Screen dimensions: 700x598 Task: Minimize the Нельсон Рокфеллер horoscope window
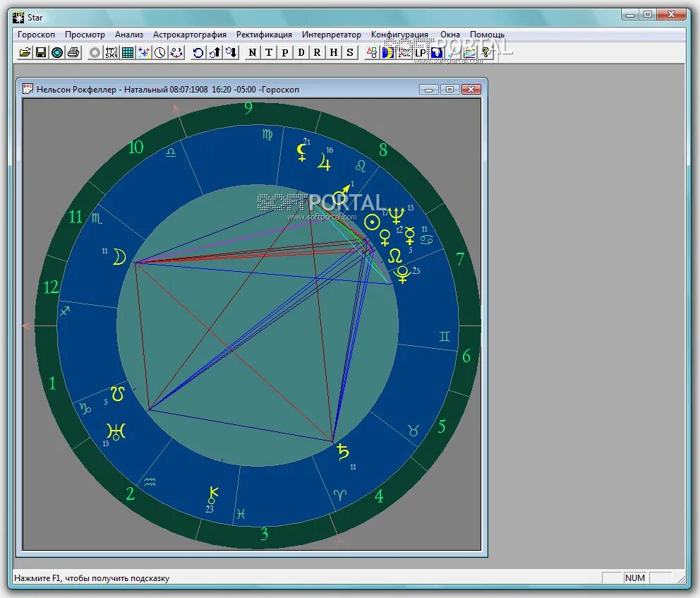pyautogui.click(x=429, y=90)
